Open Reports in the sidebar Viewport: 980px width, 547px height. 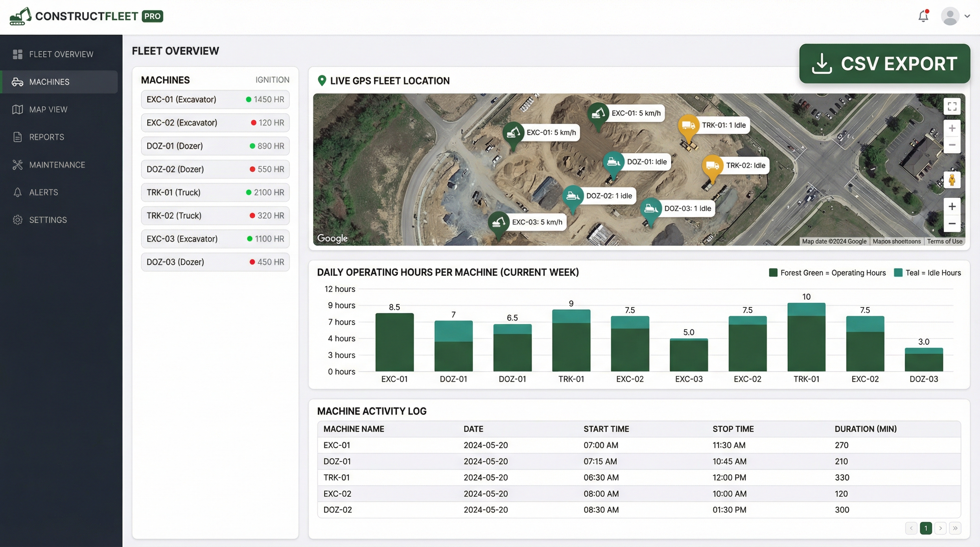tap(59, 137)
